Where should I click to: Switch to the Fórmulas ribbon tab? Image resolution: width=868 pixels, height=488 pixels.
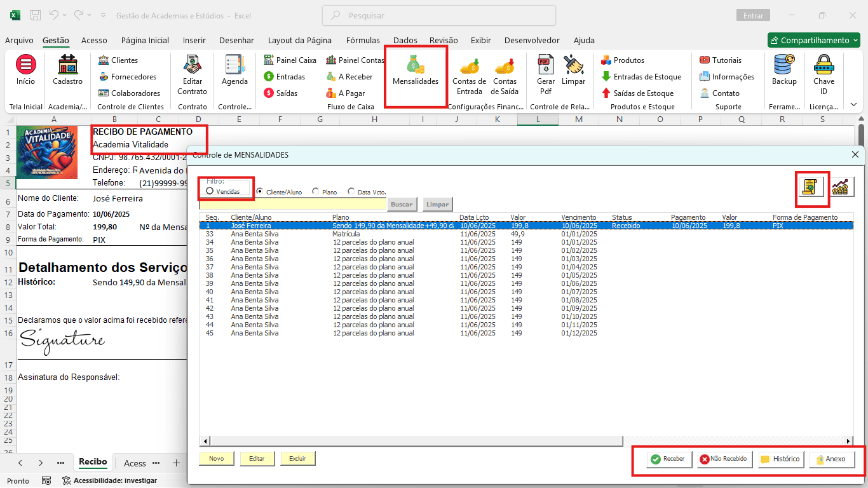pyautogui.click(x=362, y=40)
